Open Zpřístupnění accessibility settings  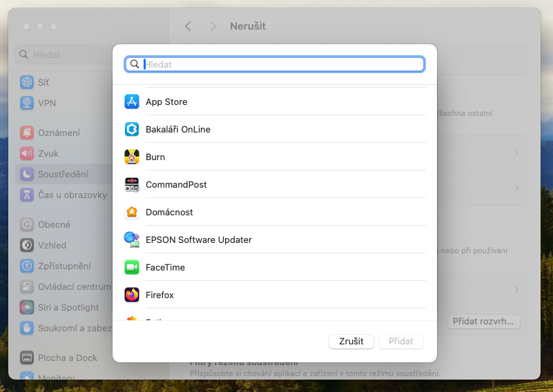coord(64,266)
